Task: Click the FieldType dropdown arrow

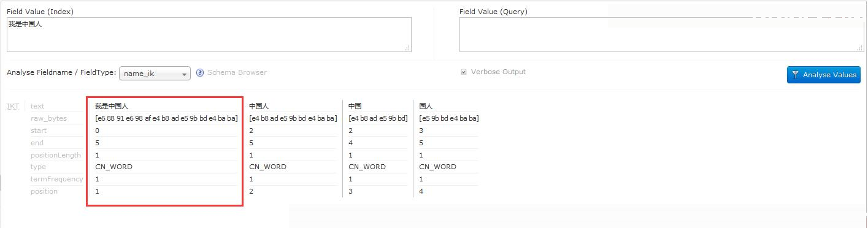Action: (x=185, y=74)
